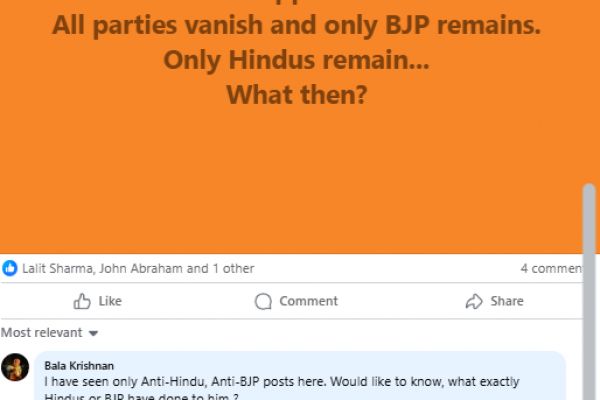Show the 1 other reactor list
Screen dimensions: 600x400
pyautogui.click(x=234, y=268)
